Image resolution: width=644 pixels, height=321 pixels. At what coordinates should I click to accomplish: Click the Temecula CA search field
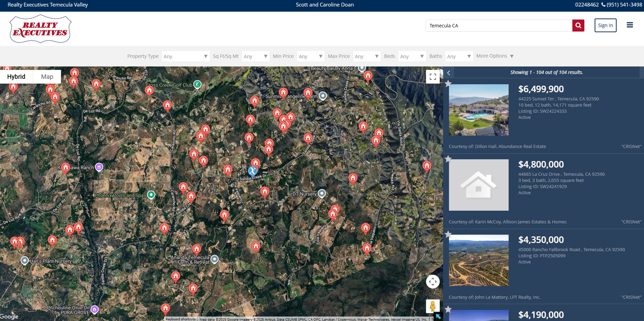click(x=499, y=26)
